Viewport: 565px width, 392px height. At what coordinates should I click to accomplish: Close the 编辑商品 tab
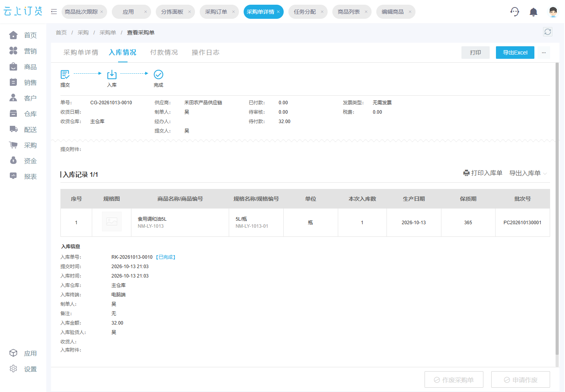(x=410, y=12)
